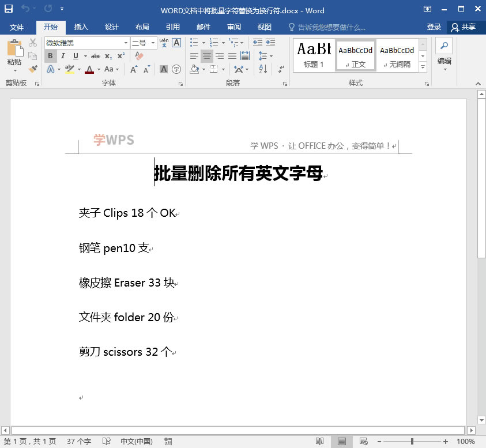This screenshot has width=486, height=448.
Task: Click the Sort A-Z icon
Action: [x=263, y=69]
